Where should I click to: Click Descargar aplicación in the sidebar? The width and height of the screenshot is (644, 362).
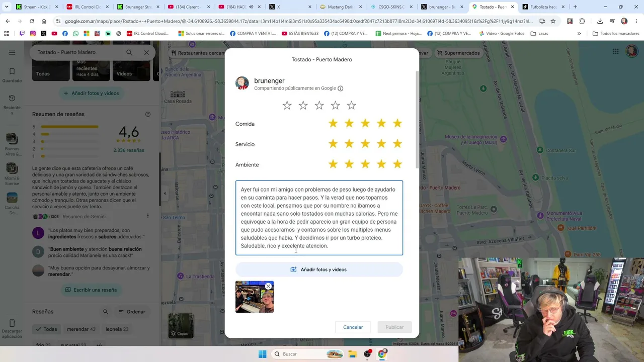12,329
